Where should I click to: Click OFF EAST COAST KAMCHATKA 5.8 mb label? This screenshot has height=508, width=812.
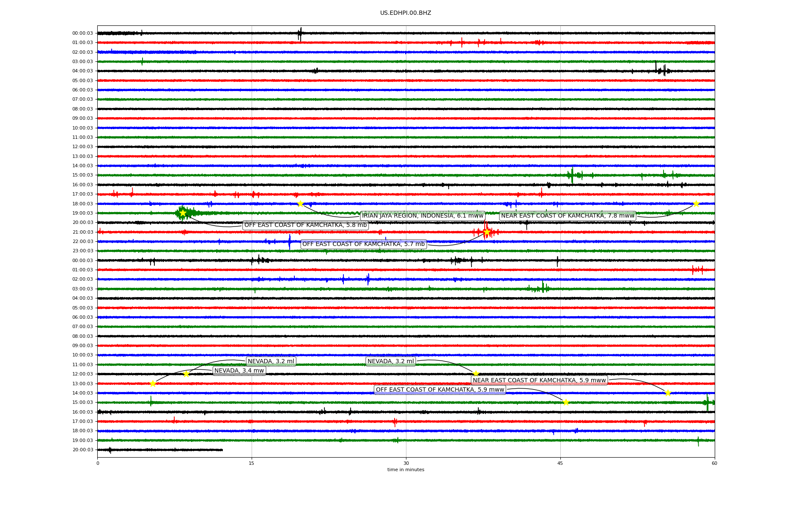pos(305,225)
